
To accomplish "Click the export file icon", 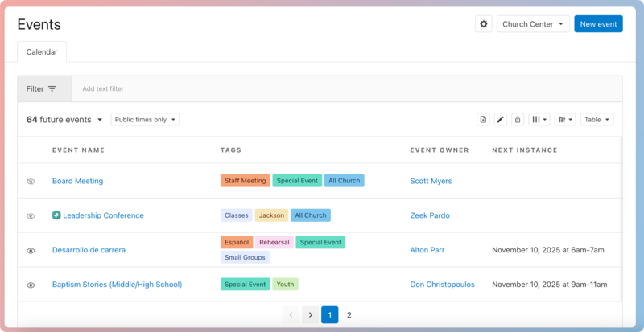I will 483,120.
